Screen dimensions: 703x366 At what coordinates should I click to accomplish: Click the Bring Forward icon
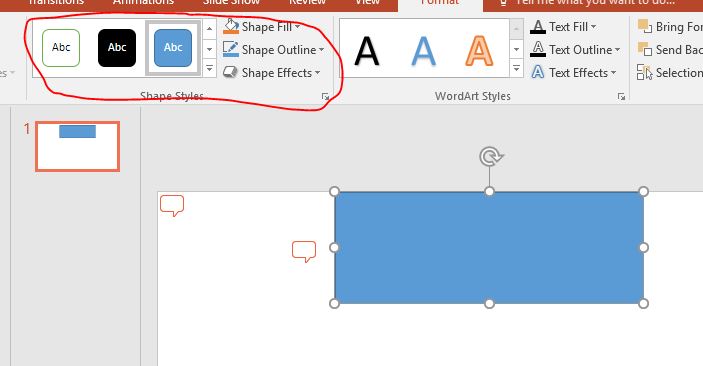pyautogui.click(x=645, y=26)
